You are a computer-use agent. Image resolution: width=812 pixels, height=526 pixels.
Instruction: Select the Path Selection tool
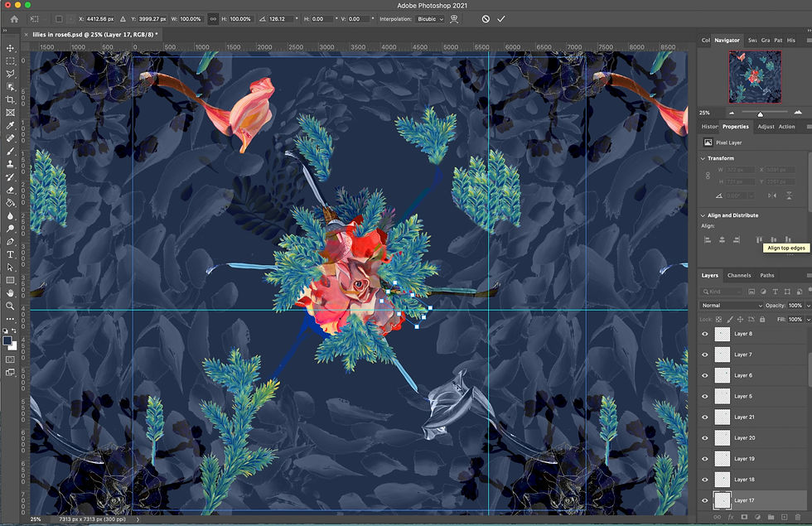tap(10, 267)
